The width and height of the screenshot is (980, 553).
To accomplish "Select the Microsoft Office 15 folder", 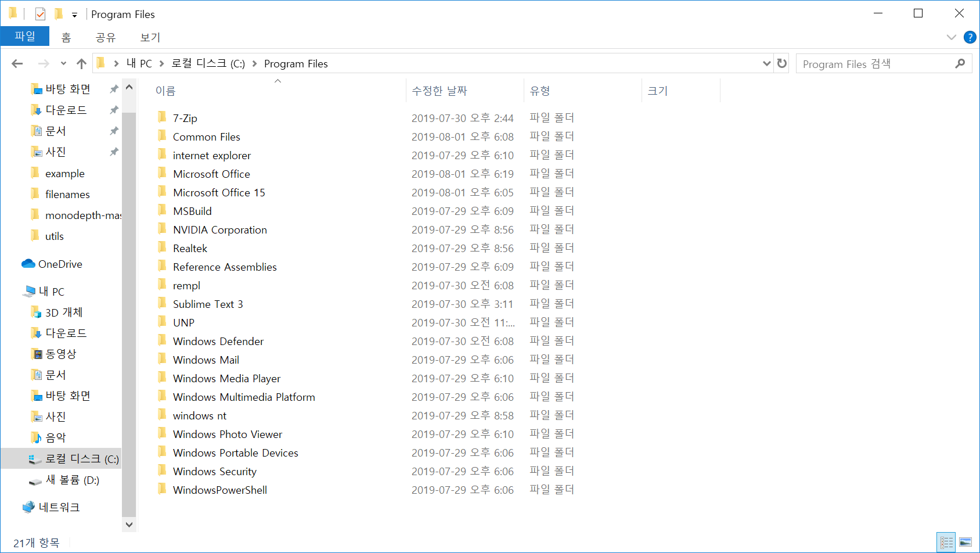I will (x=218, y=192).
